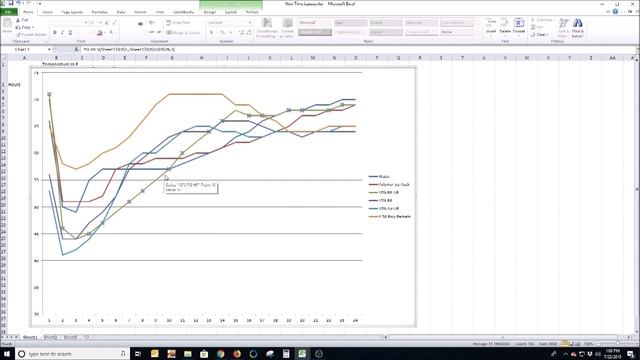Click Merge & Center in Alignment group

coord(183,33)
